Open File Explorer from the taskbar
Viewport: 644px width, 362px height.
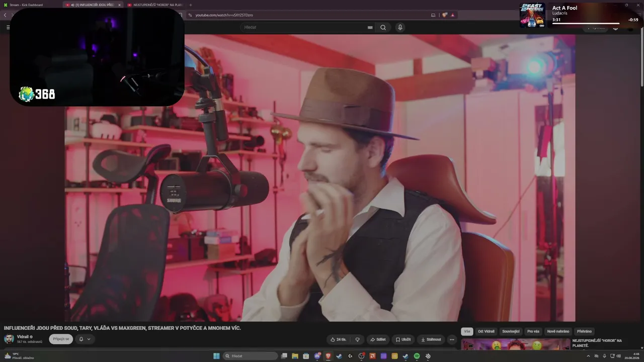(295, 356)
